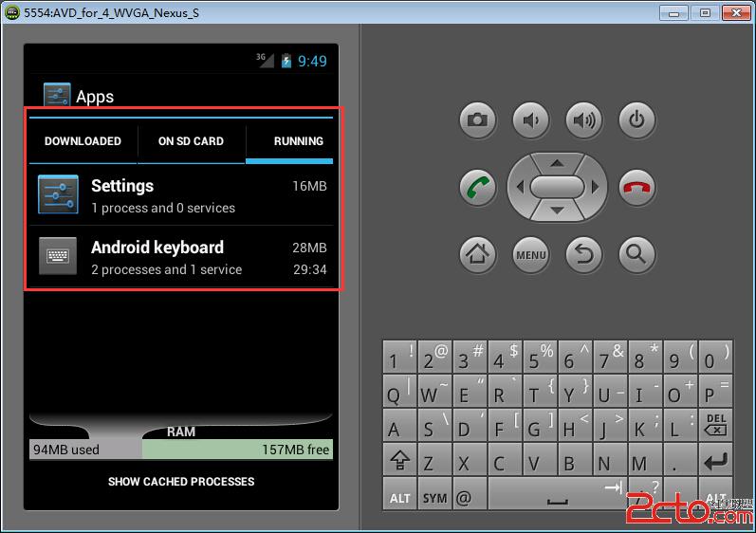Click the D-pad center select button
This screenshot has width=756, height=533.
[558, 187]
